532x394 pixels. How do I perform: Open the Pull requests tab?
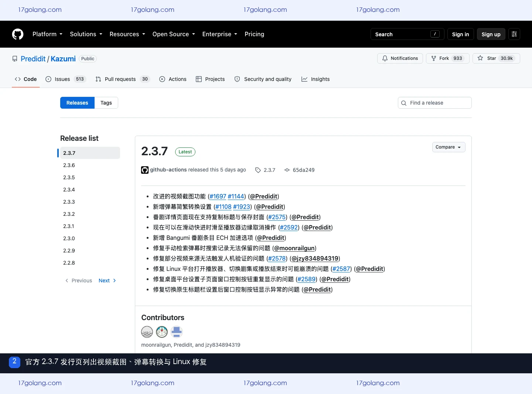(x=122, y=79)
